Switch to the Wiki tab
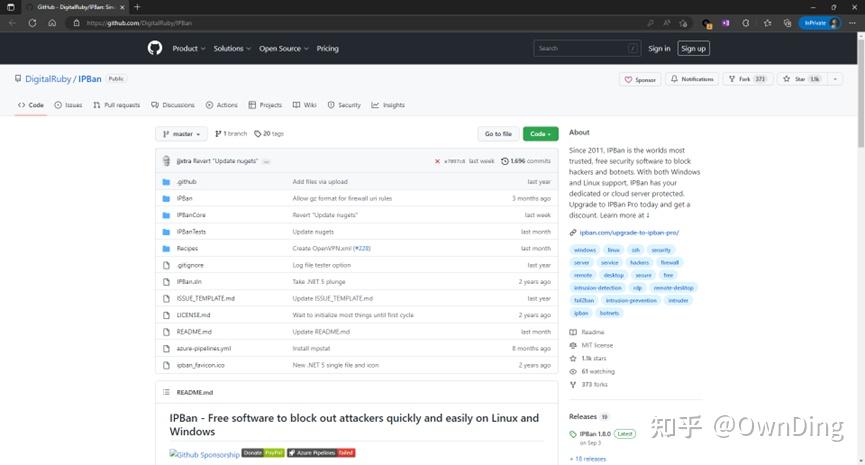This screenshot has height=465, width=865. 305,105
